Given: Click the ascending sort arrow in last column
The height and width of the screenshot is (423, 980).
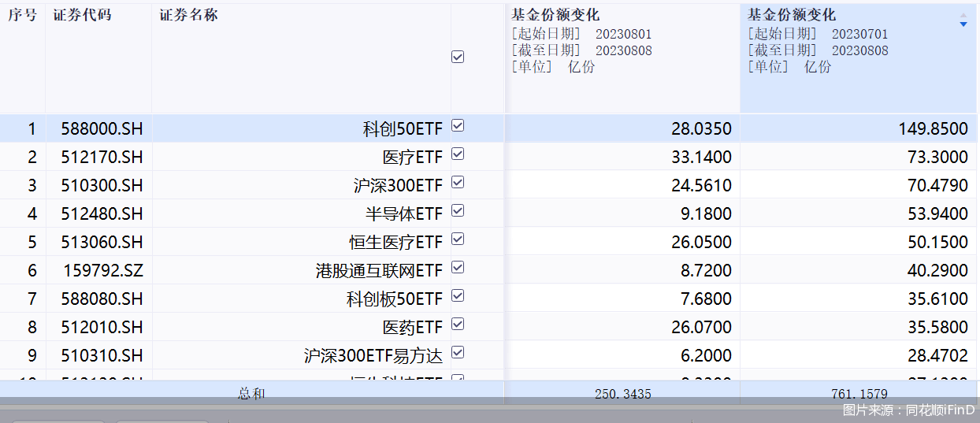Looking at the screenshot, I should tap(963, 15).
